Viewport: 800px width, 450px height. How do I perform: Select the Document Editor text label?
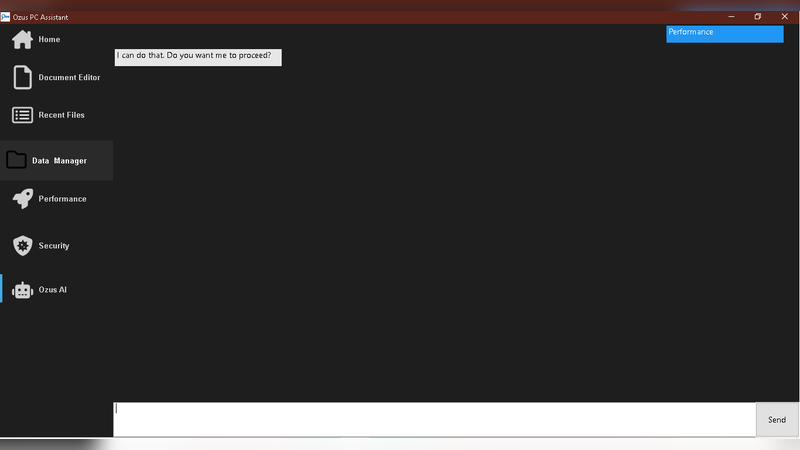coord(69,78)
